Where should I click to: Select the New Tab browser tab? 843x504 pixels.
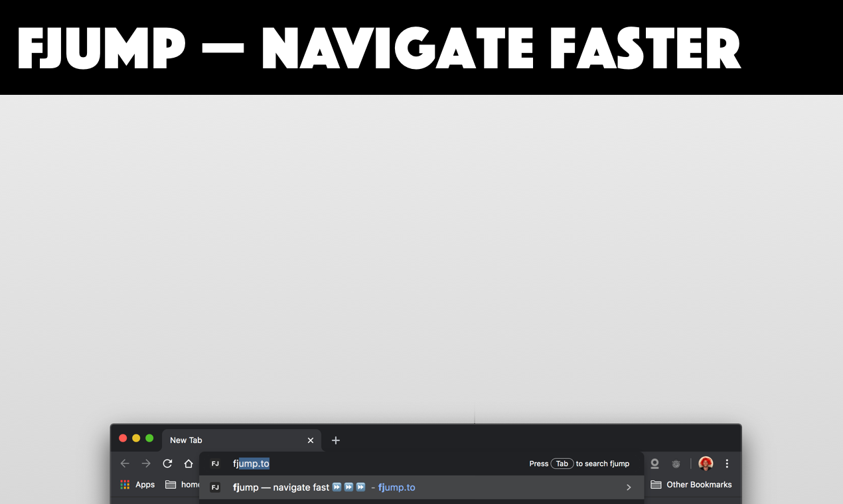242,440
